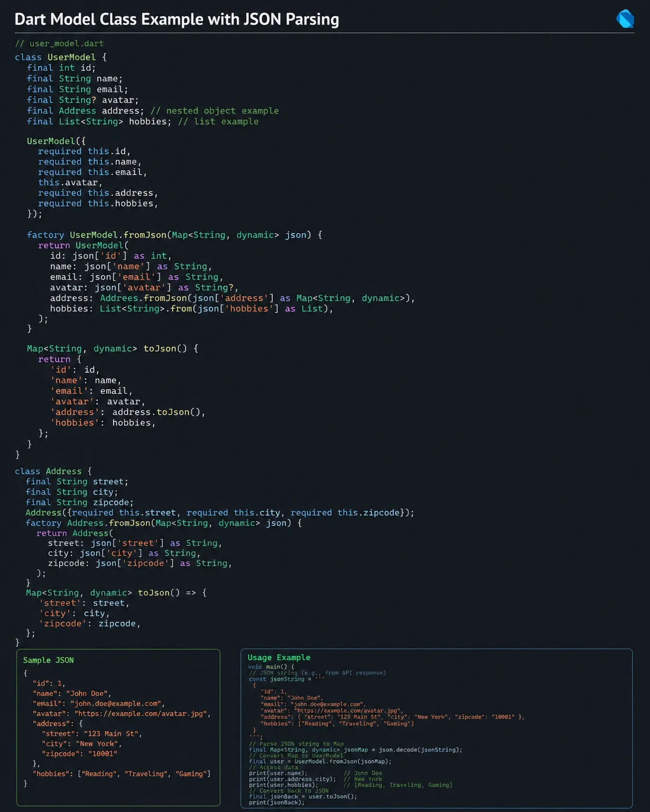
Task: Click the comment '// nested object example'
Action: coord(214,111)
